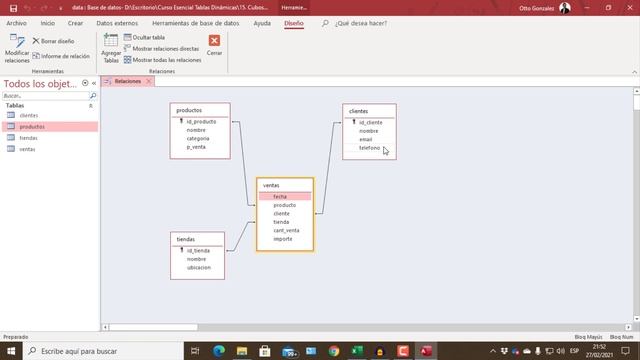This screenshot has width=640, height=360.
Task: Open Microsoft Edge from taskbar
Action: [219, 351]
